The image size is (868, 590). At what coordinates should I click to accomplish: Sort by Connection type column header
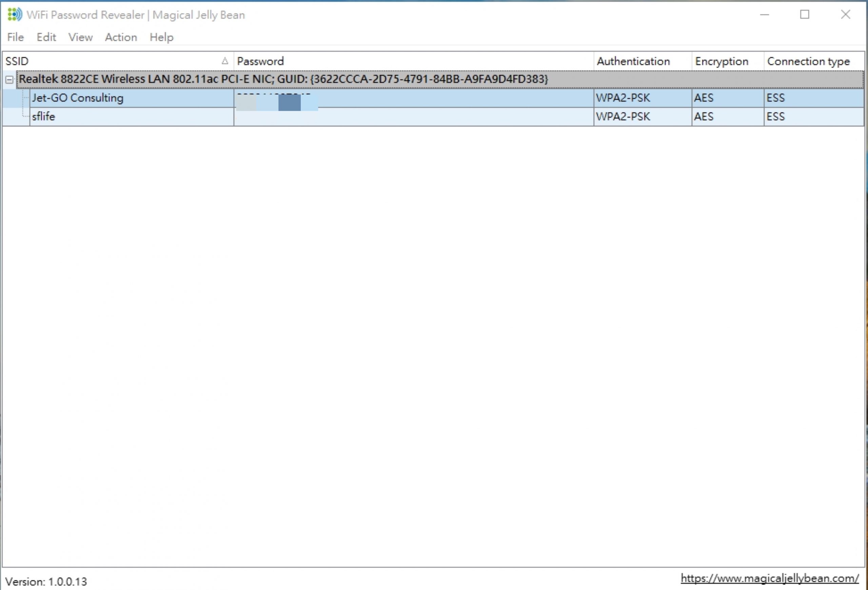click(x=808, y=61)
